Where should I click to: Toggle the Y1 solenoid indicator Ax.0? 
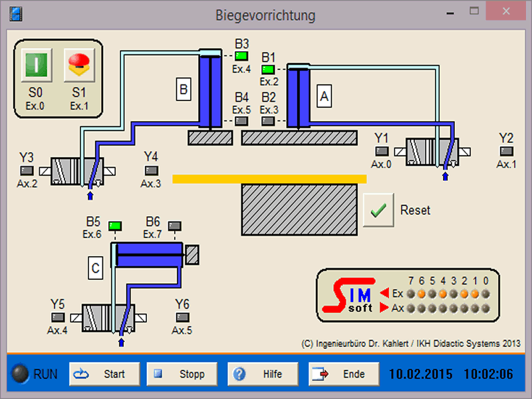(x=382, y=152)
